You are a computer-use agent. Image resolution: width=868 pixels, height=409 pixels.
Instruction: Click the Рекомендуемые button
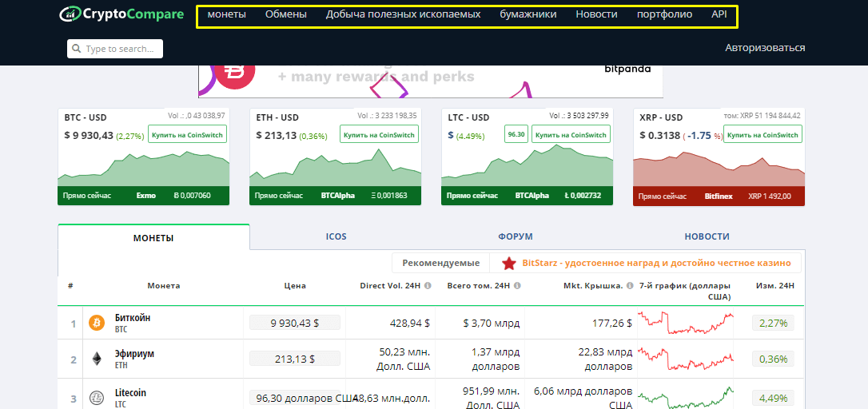pos(440,263)
